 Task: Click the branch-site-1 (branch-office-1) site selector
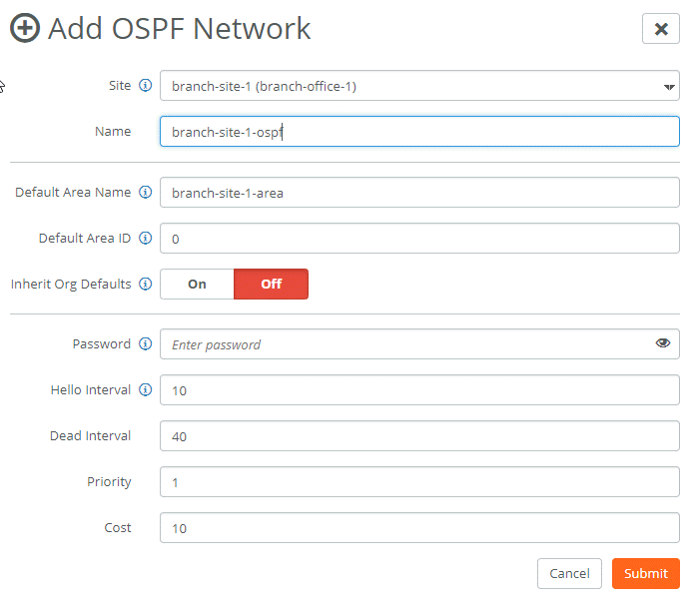(419, 86)
